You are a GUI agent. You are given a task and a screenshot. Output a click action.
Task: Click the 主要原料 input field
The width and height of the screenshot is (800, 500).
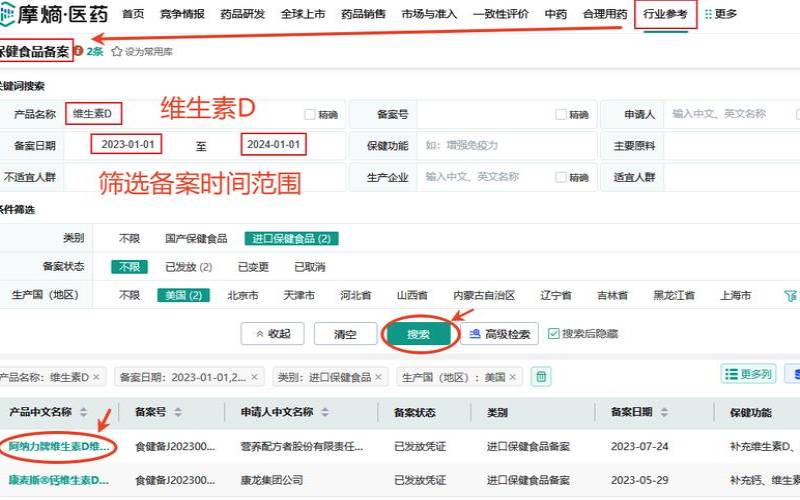coord(732,145)
